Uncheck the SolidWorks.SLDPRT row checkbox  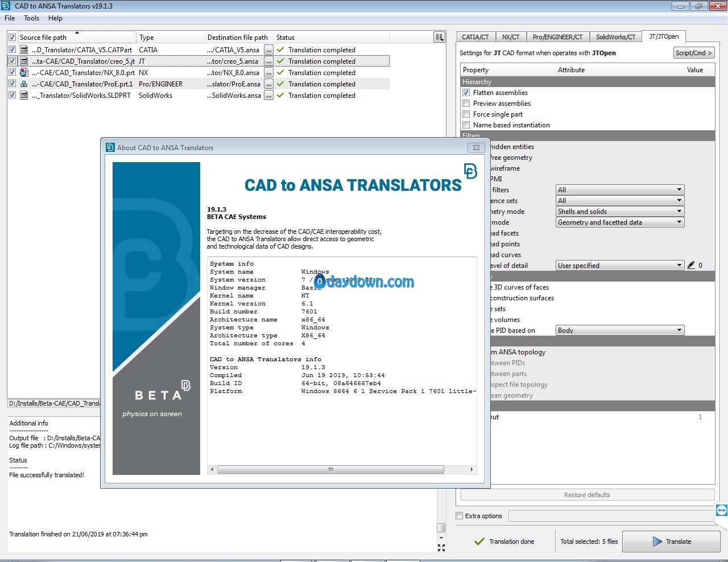pos(12,95)
